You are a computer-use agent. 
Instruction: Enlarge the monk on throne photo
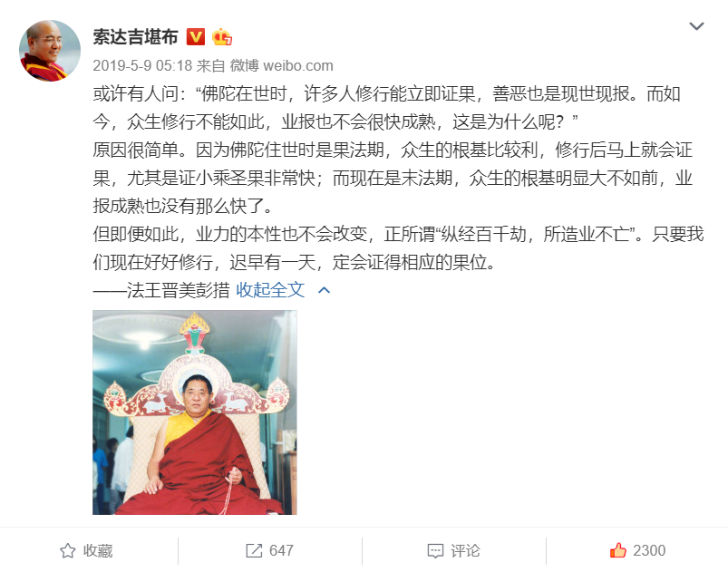pyautogui.click(x=195, y=412)
